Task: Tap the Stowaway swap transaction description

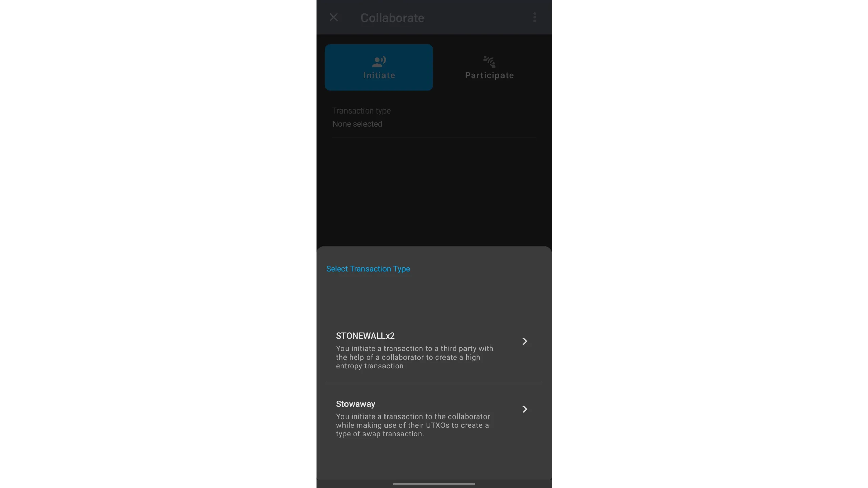Action: (x=413, y=425)
